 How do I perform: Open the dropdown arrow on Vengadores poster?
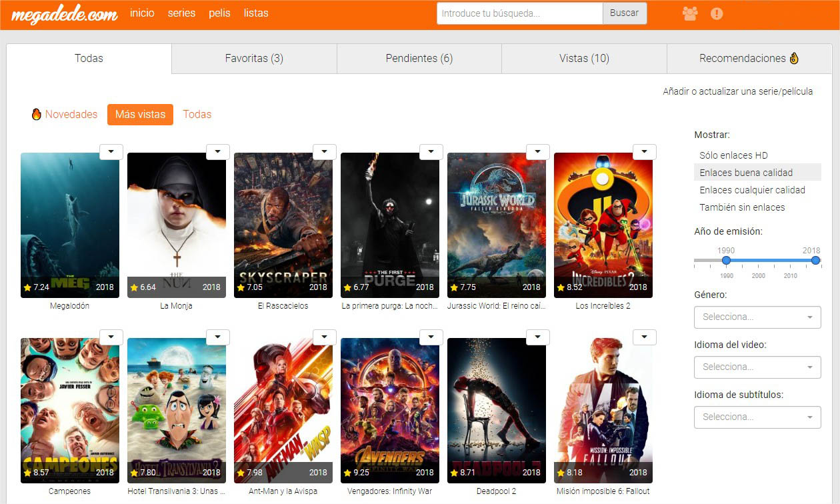tap(431, 337)
